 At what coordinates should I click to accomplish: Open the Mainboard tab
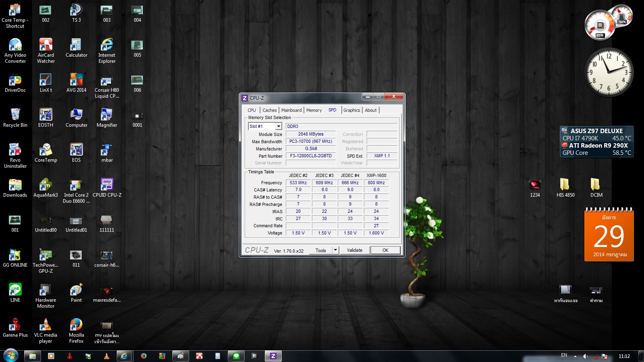tap(291, 110)
